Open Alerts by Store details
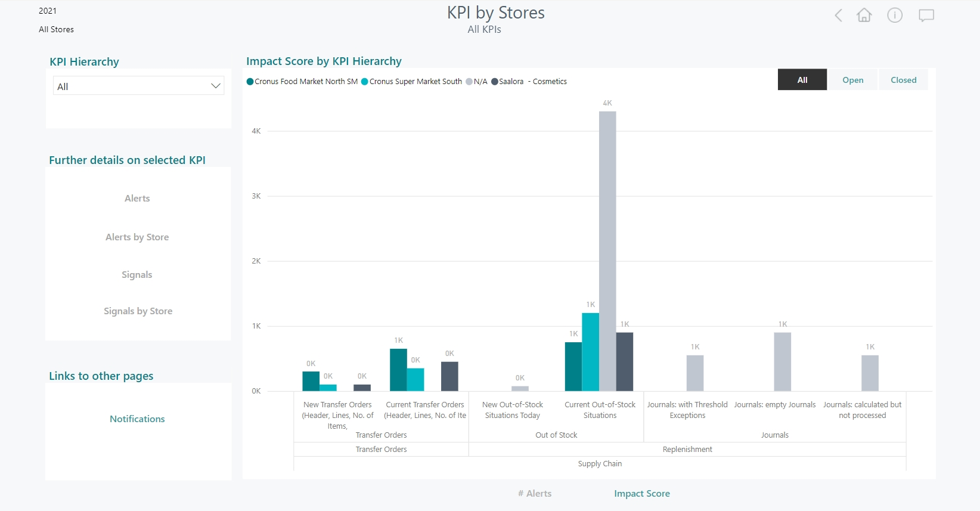Screen dimensions: 980x511 137,237
